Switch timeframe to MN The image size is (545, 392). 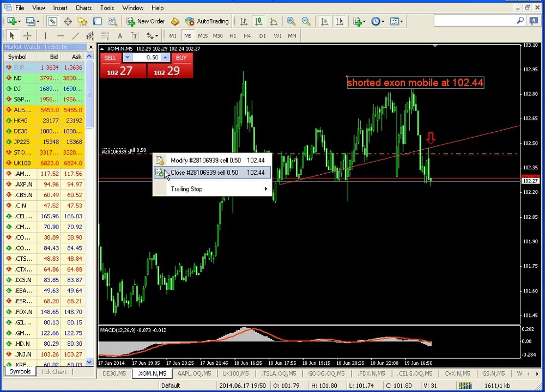coord(292,36)
